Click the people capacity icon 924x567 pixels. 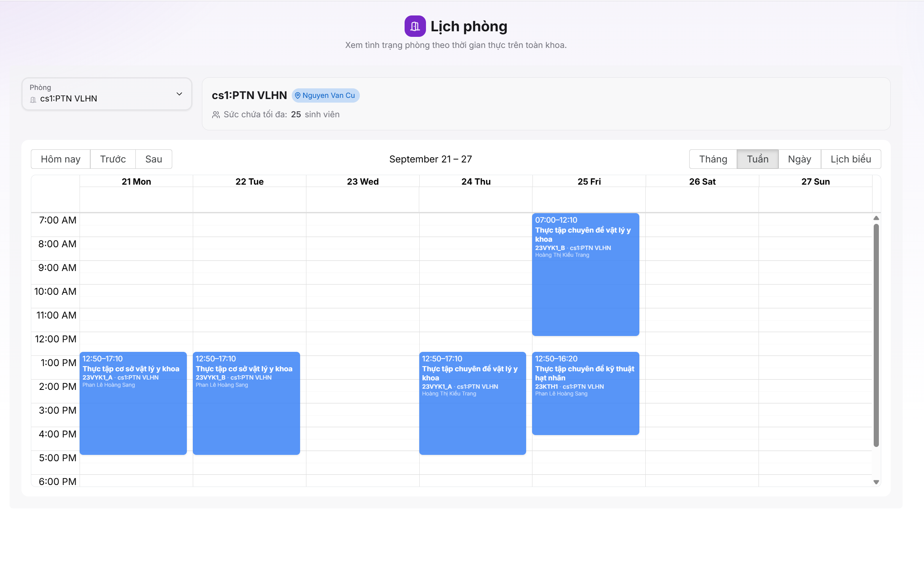(216, 115)
